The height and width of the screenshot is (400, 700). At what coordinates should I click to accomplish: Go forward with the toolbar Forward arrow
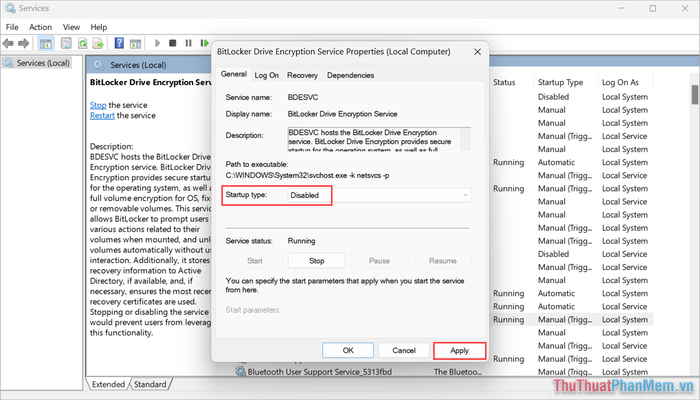[23, 43]
